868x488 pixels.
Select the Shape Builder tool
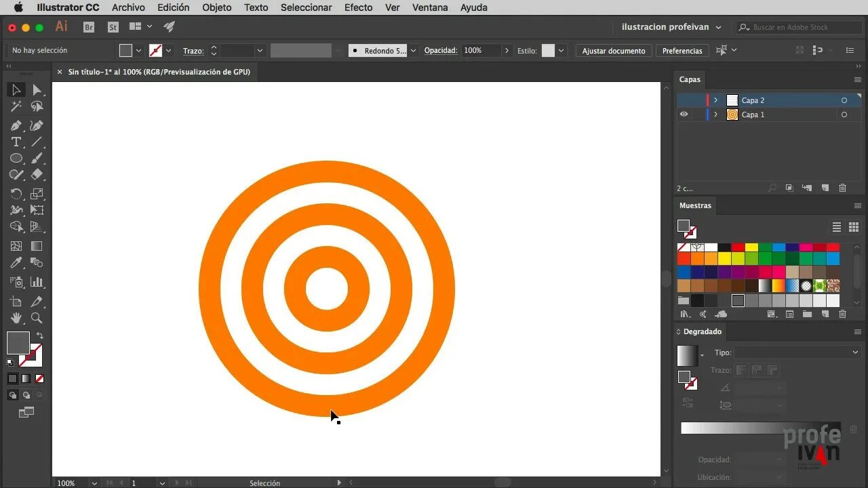(x=16, y=226)
